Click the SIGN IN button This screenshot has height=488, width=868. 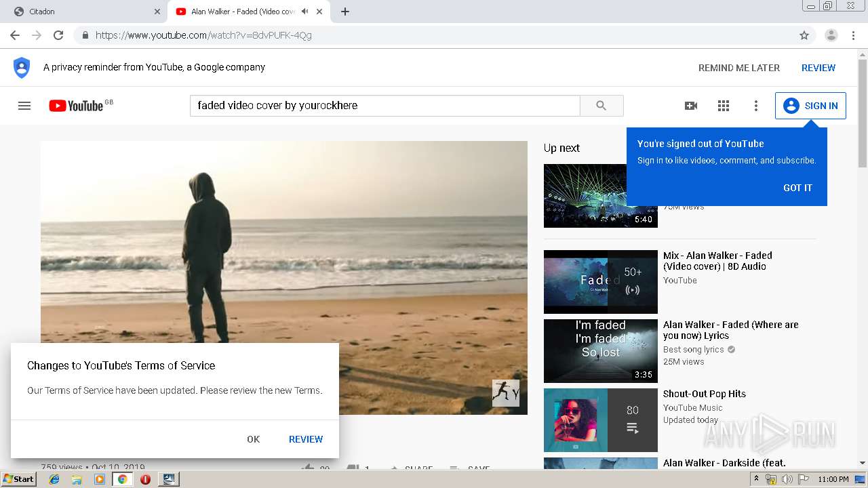click(810, 106)
